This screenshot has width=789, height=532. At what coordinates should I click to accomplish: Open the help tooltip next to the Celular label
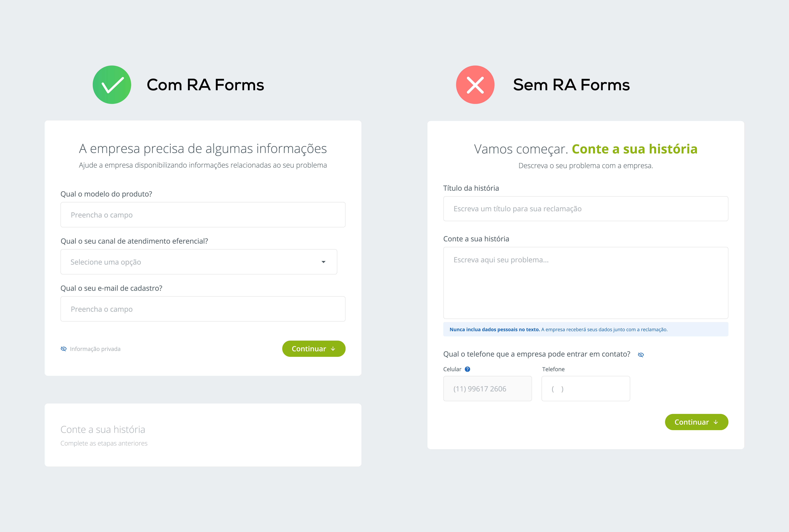pos(467,369)
